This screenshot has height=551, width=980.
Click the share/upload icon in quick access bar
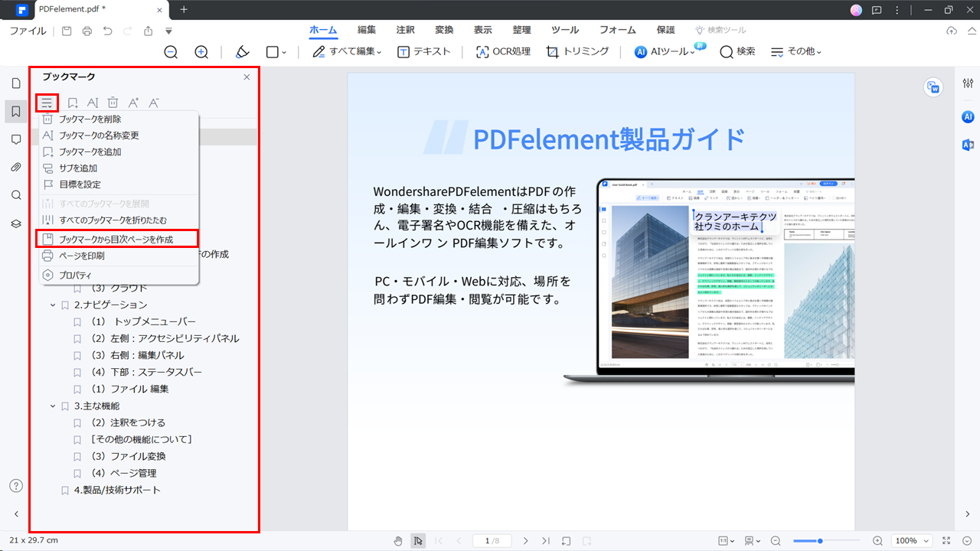(x=149, y=31)
